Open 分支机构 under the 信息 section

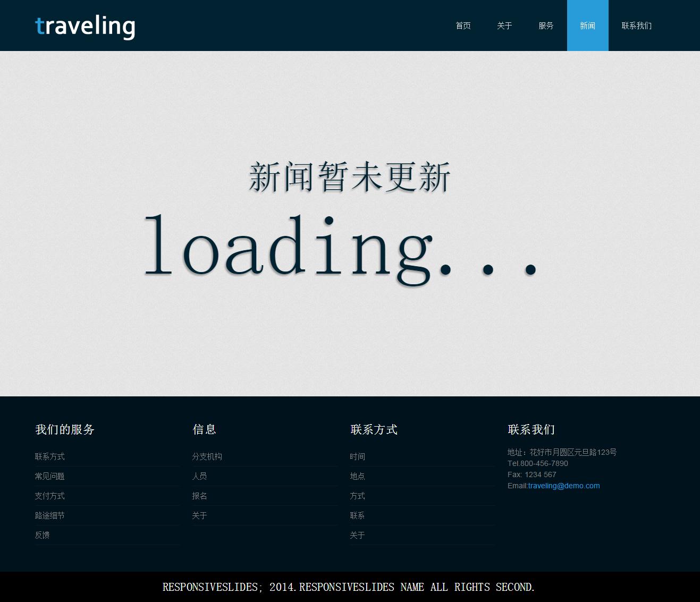[x=207, y=456]
